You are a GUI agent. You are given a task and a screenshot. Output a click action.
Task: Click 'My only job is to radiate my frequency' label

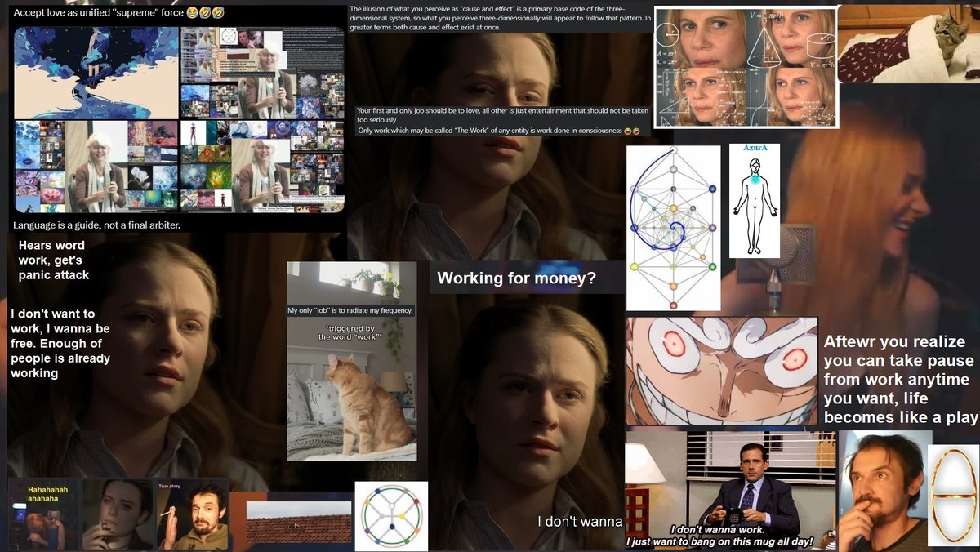point(351,310)
